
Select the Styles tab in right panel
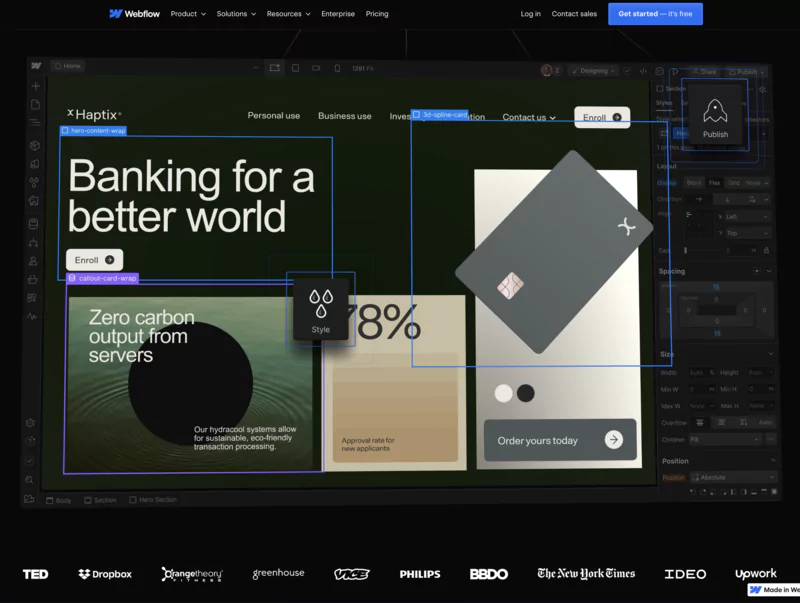tap(664, 103)
